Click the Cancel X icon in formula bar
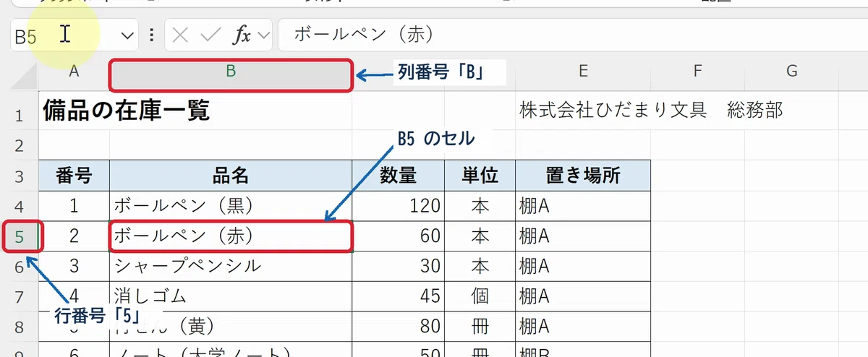 (181, 35)
